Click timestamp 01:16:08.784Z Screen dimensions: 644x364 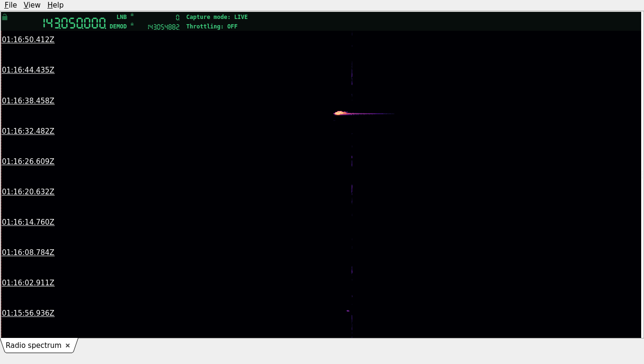[x=28, y=252]
